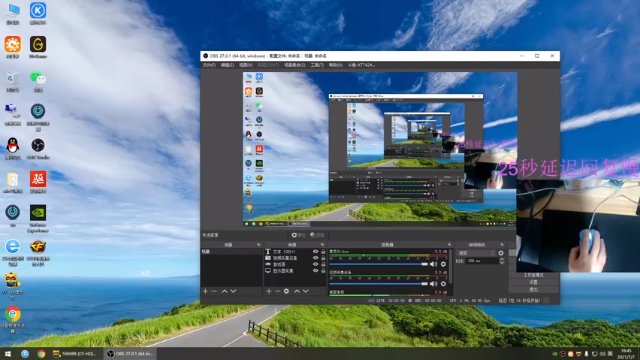Screen dimensions: 640x360
Task: Select the 场景 entry in scenes list
Action: (x=231, y=252)
